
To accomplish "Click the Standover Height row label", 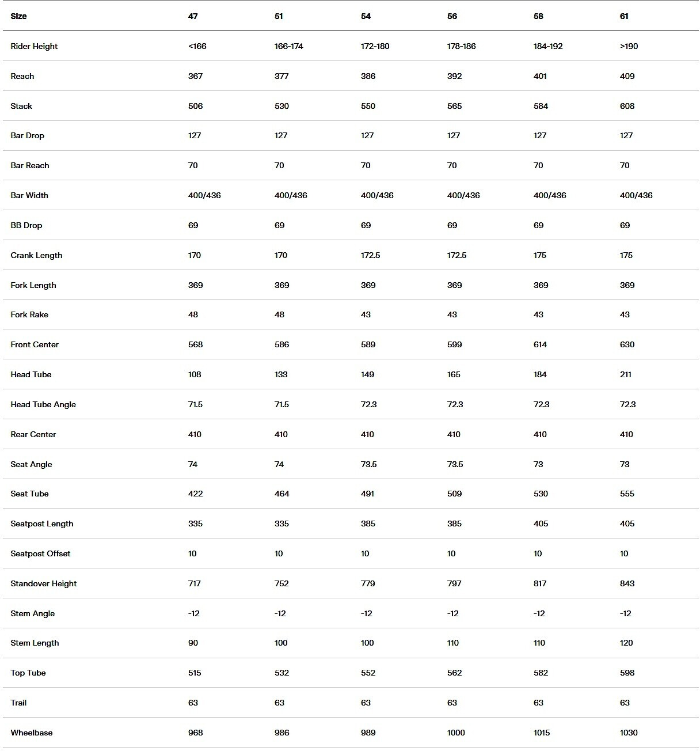I will [44, 583].
